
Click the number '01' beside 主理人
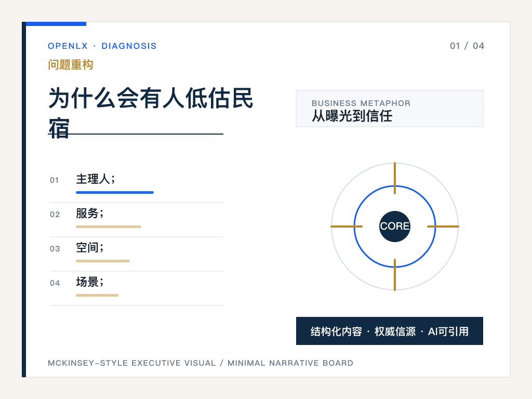54,180
